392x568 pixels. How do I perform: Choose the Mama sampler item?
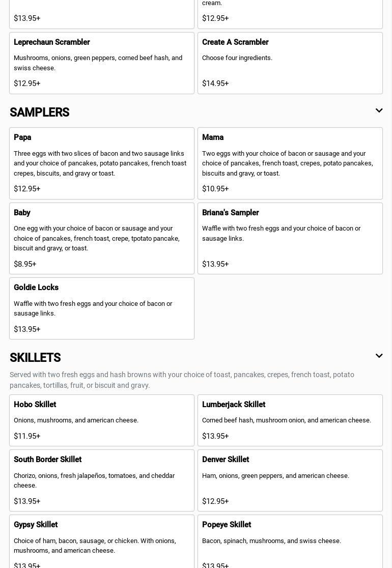click(290, 163)
